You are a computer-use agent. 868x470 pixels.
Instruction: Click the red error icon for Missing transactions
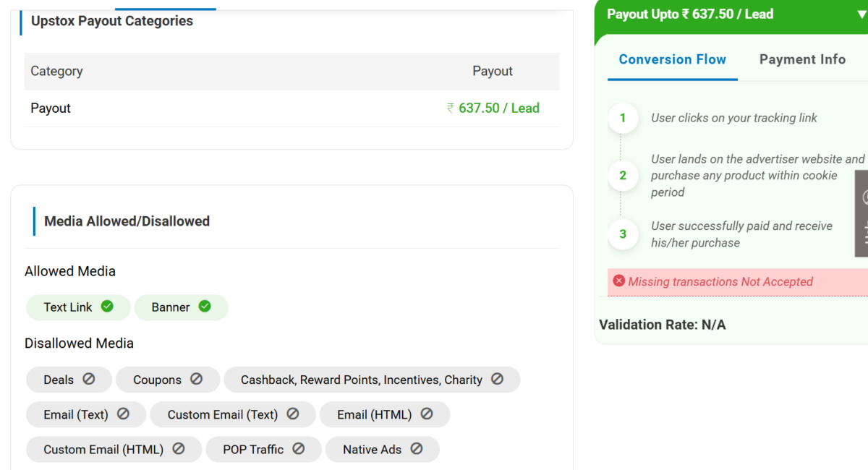(x=618, y=281)
